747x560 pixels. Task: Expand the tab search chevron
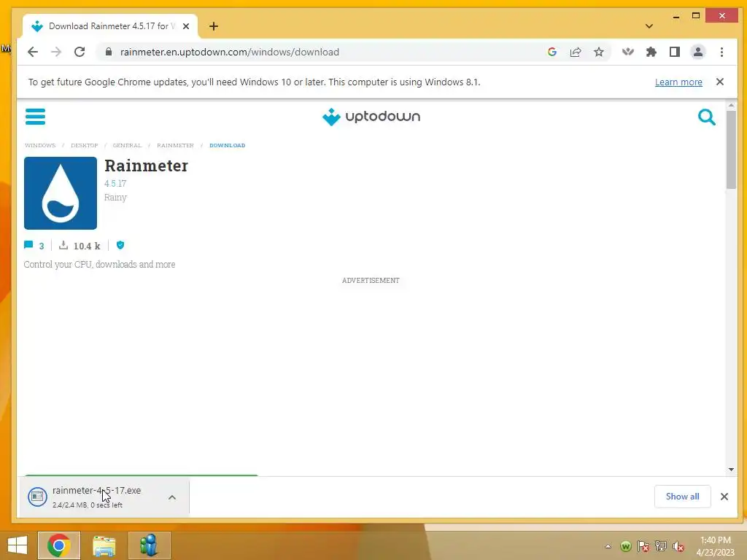tap(649, 26)
